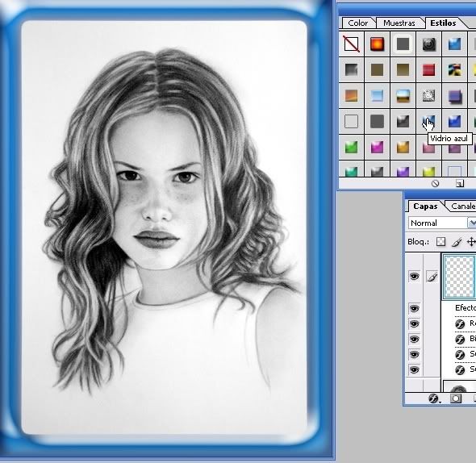Open the add layer style 'f' button
This screenshot has height=463, width=476.
point(433,398)
